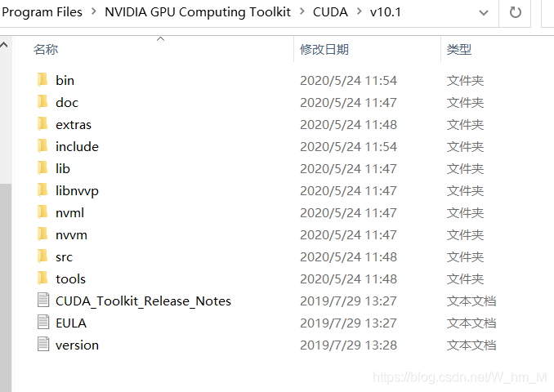The image size is (554, 392).
Task: Click the libnvvp folder icon
Action: tap(42, 190)
